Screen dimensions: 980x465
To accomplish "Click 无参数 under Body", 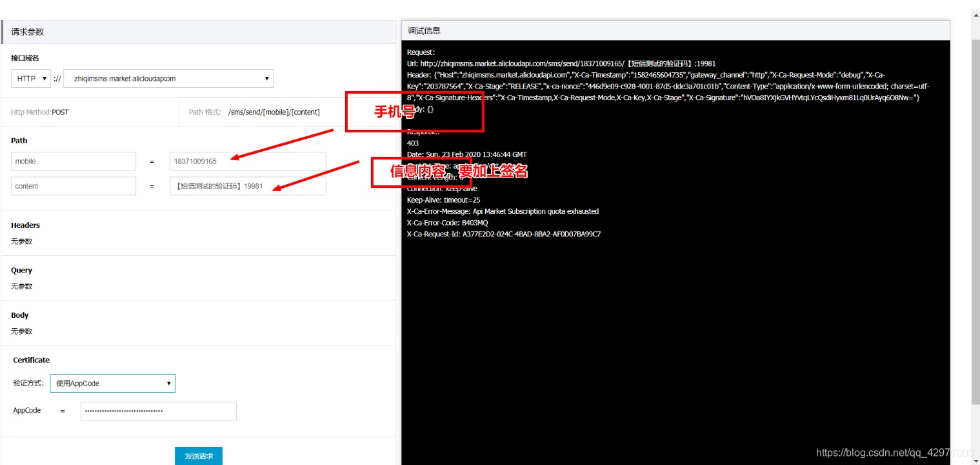I will pyautogui.click(x=21, y=331).
